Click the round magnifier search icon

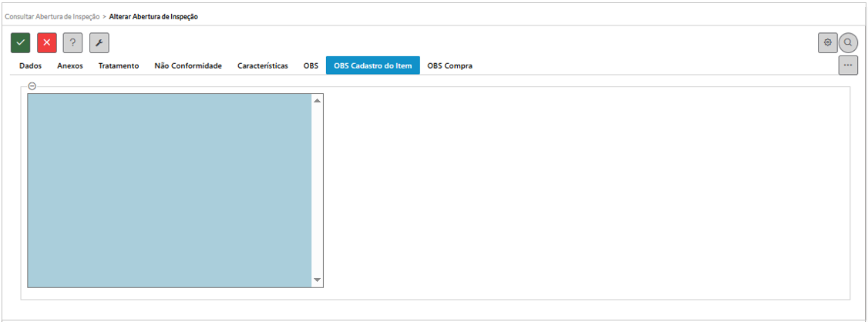[848, 42]
